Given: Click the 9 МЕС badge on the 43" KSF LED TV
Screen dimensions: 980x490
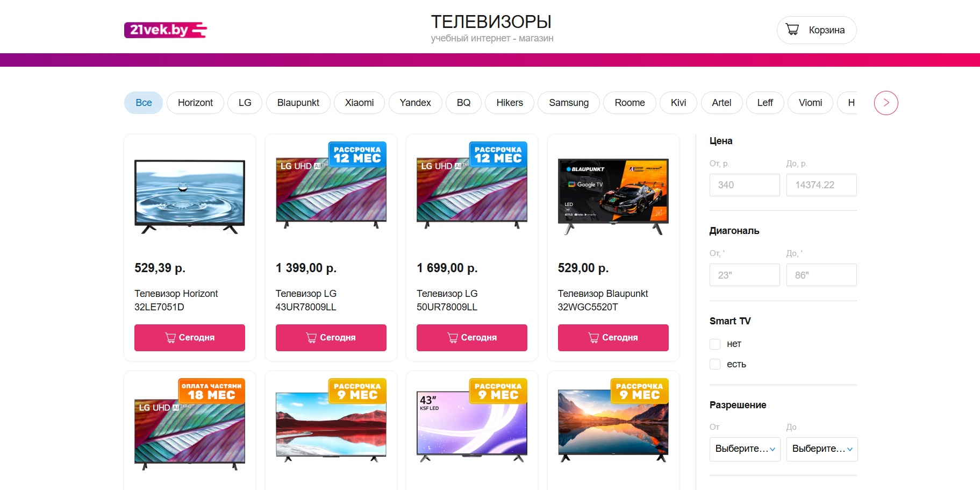Looking at the screenshot, I should [498, 391].
